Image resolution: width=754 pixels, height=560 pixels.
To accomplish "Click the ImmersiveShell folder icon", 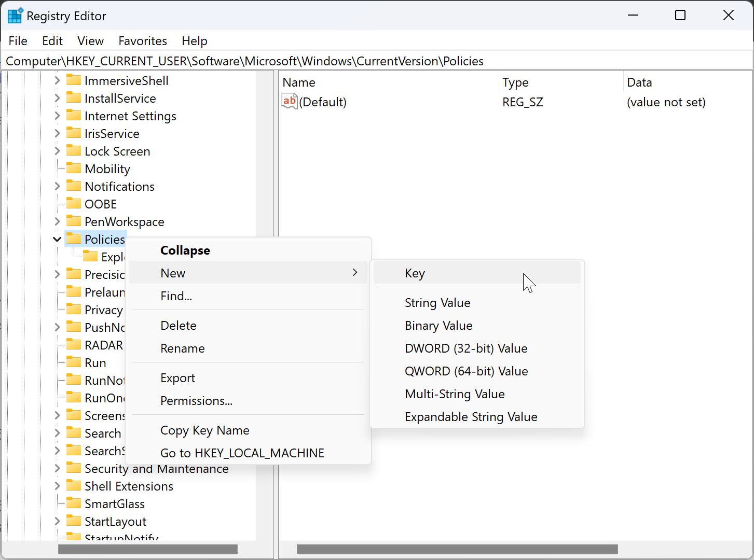I will click(x=74, y=80).
